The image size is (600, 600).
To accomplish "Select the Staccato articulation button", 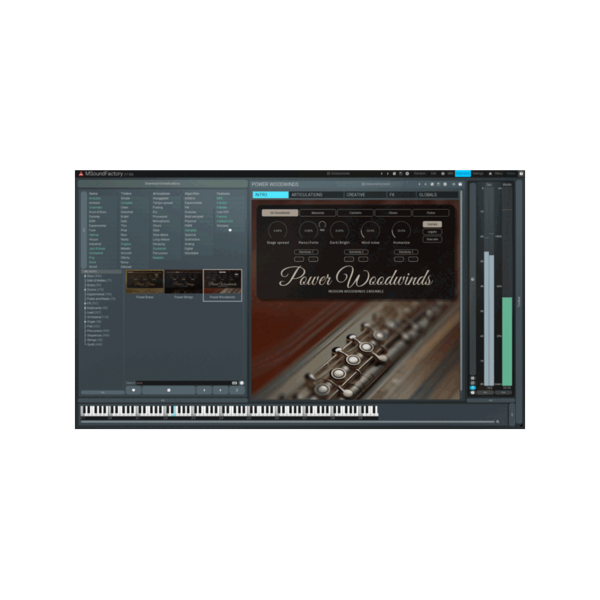I will click(x=432, y=239).
